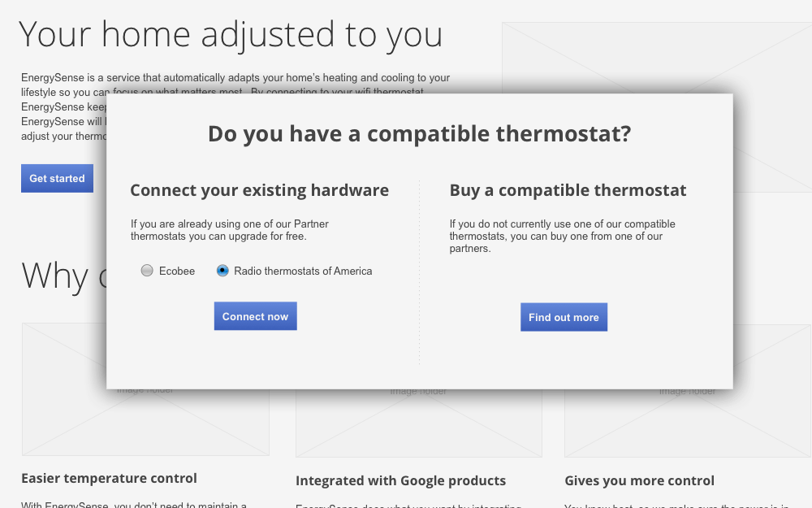The height and width of the screenshot is (508, 812).
Task: Open image above Easier temperature control
Action: click(x=146, y=423)
